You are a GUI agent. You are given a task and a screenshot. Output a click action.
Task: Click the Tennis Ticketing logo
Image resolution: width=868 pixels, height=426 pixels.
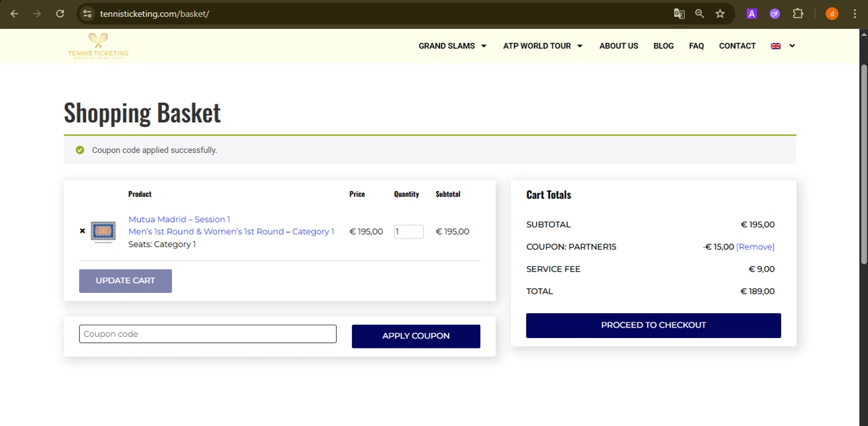pyautogui.click(x=98, y=46)
